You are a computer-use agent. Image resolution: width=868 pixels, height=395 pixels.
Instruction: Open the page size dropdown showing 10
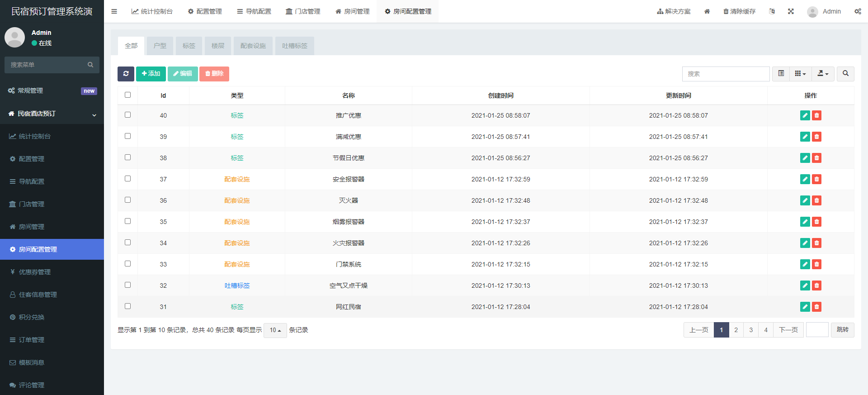click(275, 330)
